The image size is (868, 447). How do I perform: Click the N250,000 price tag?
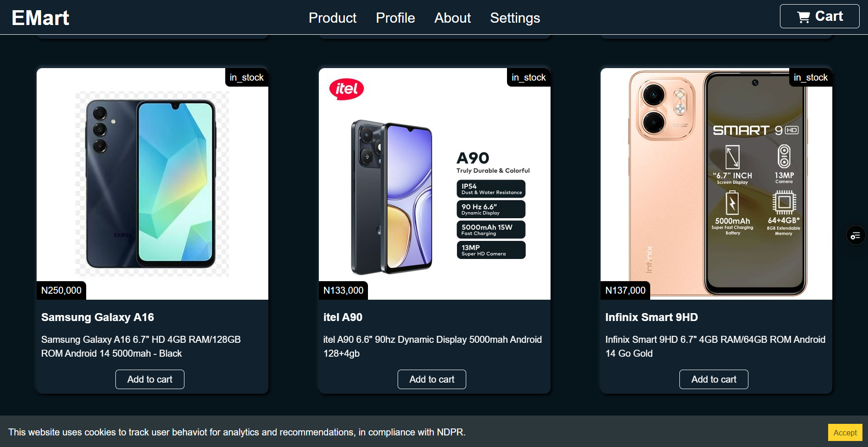pos(61,290)
